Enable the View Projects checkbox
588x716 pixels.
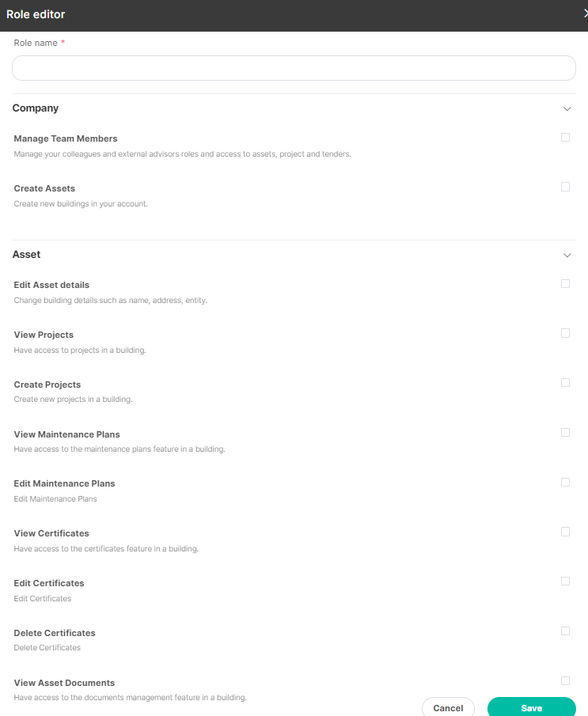tap(565, 333)
